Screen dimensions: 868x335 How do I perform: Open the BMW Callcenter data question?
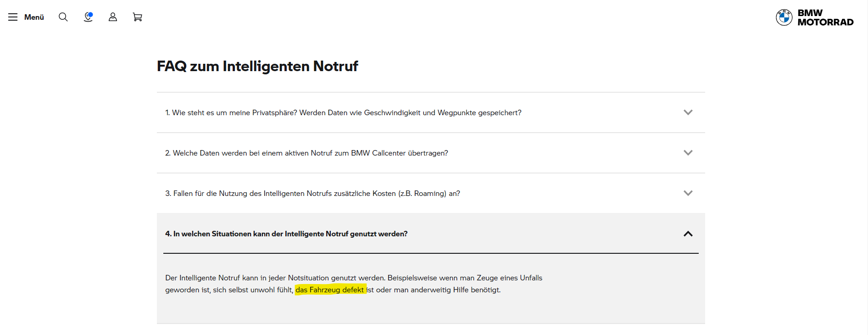pyautogui.click(x=306, y=153)
